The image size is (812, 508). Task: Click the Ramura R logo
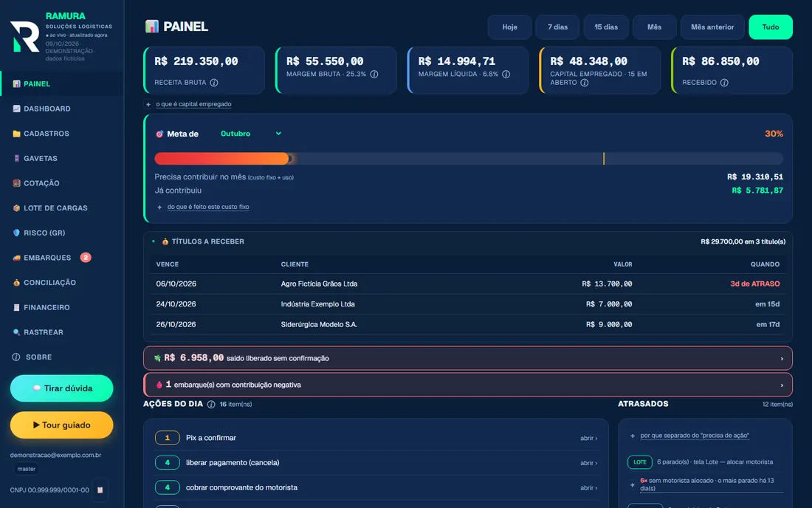tap(24, 36)
